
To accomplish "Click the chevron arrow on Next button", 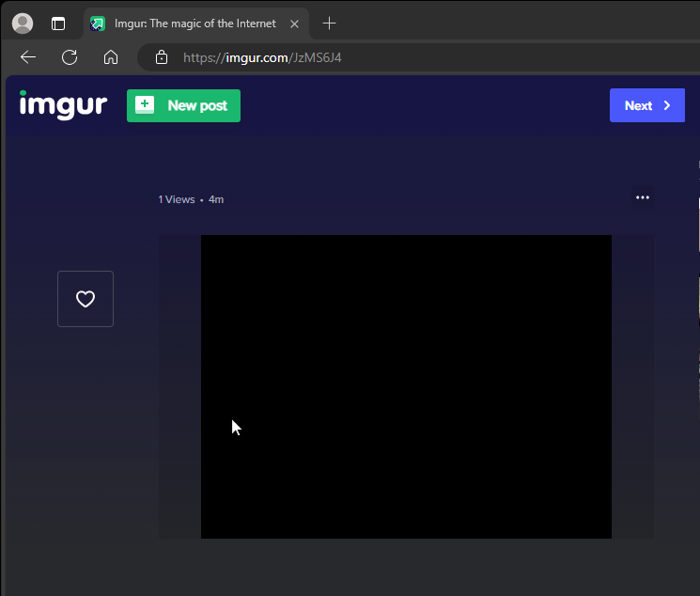I will (x=667, y=105).
